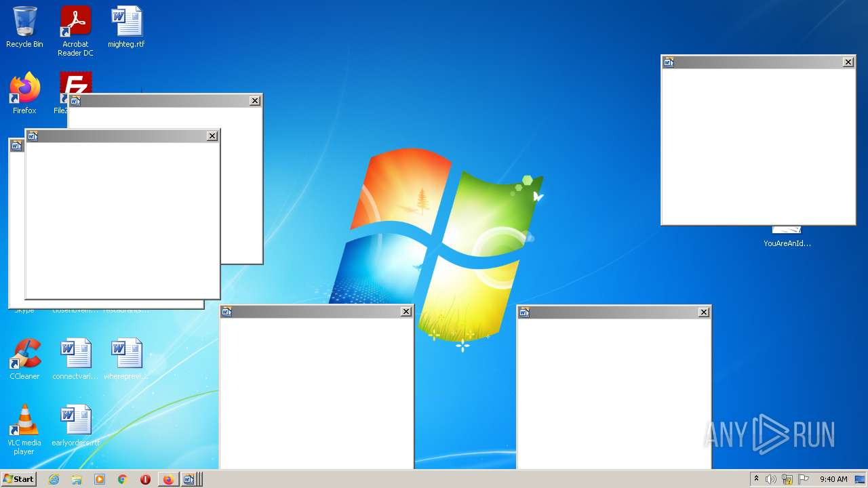Click the Show desktop button
Image resolution: width=868 pixels, height=488 pixels.
click(x=861, y=479)
